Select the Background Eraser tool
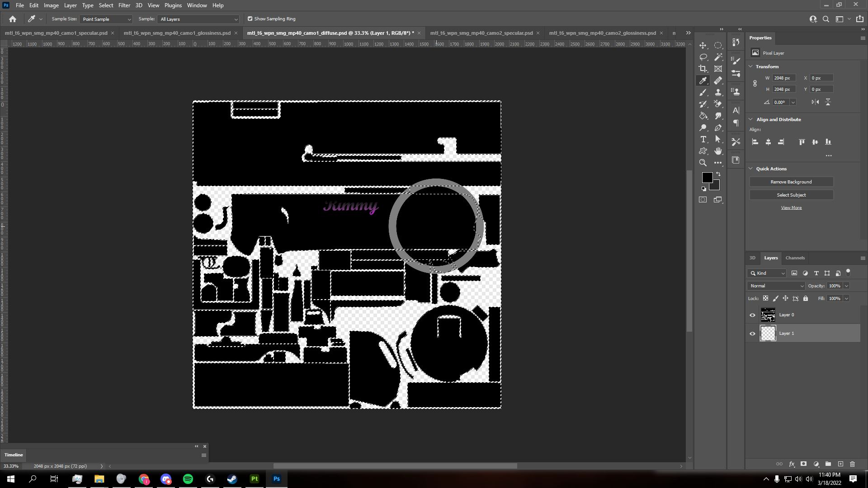868x488 pixels. (718, 104)
